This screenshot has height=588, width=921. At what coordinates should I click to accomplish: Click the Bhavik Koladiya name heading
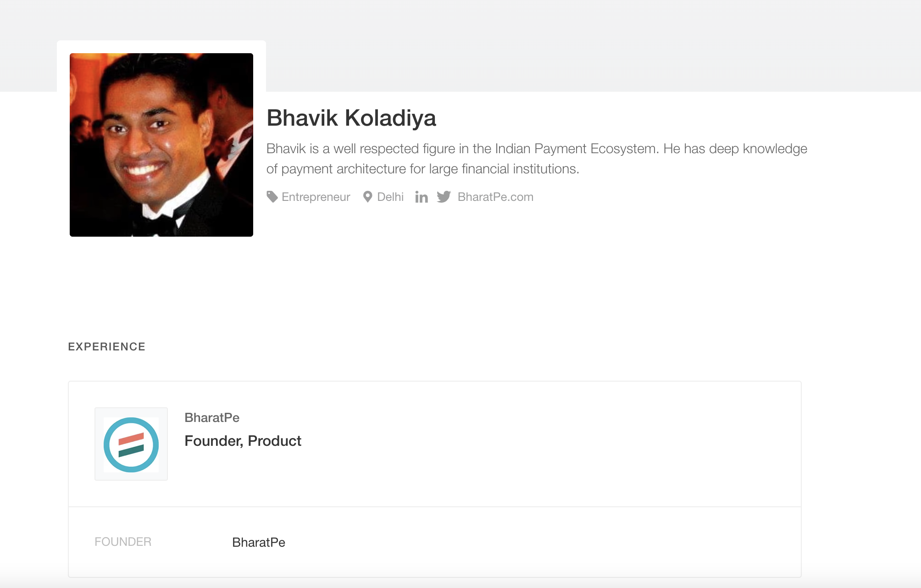click(x=351, y=118)
